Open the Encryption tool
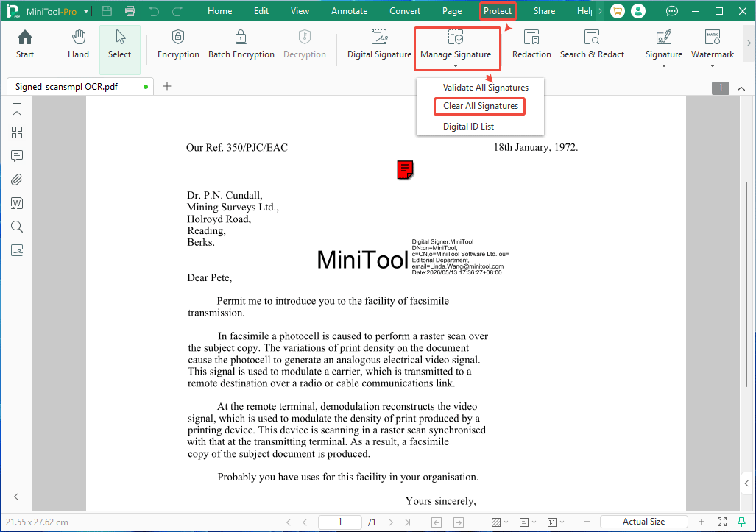Image resolution: width=756 pixels, height=532 pixels. pos(178,45)
